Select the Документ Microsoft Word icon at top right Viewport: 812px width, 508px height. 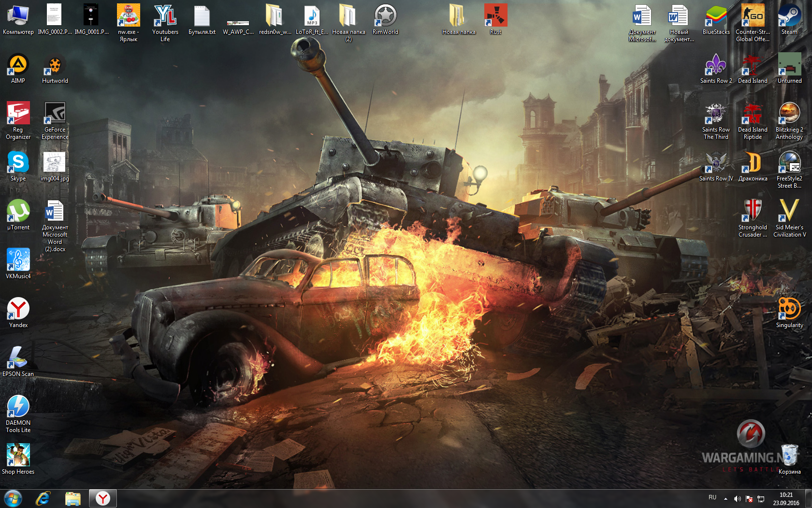(642, 23)
